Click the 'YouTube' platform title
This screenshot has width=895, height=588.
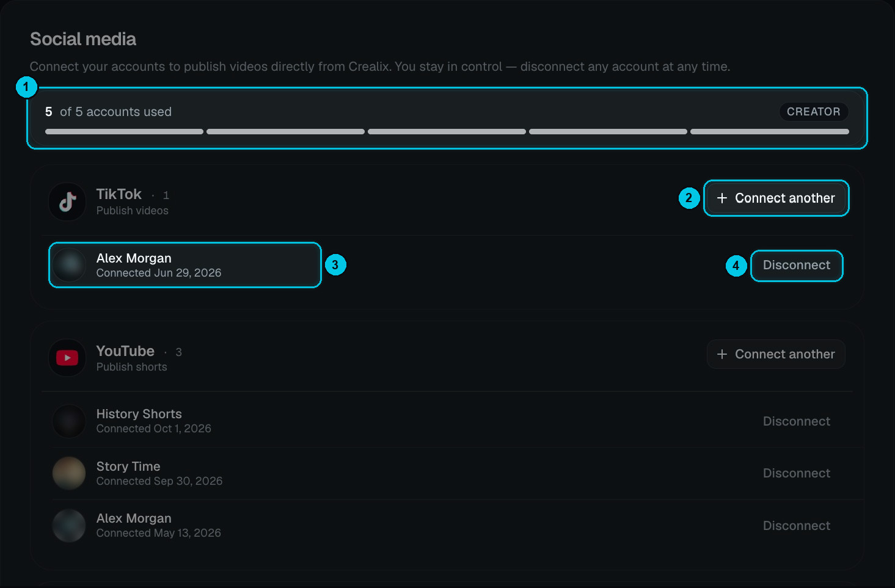[125, 351]
